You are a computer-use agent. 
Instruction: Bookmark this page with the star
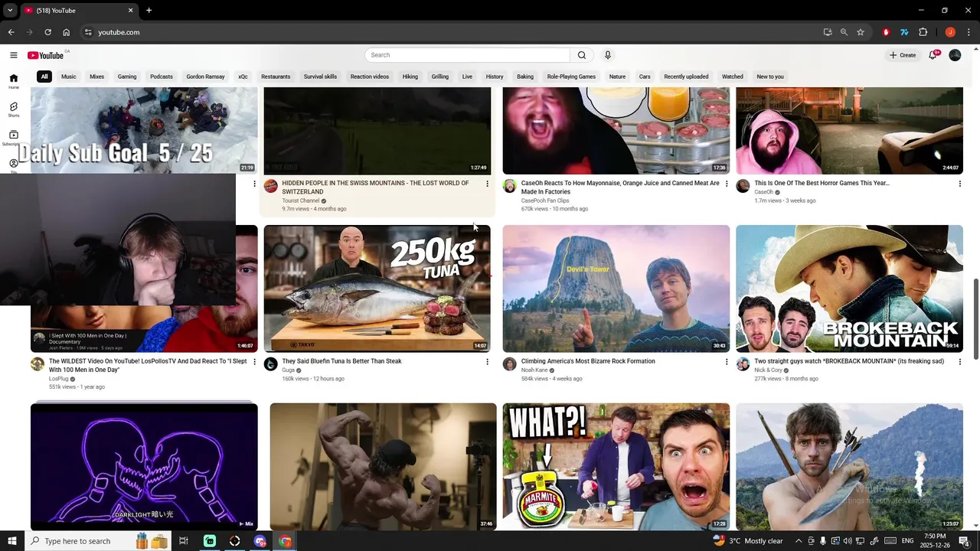click(x=861, y=32)
